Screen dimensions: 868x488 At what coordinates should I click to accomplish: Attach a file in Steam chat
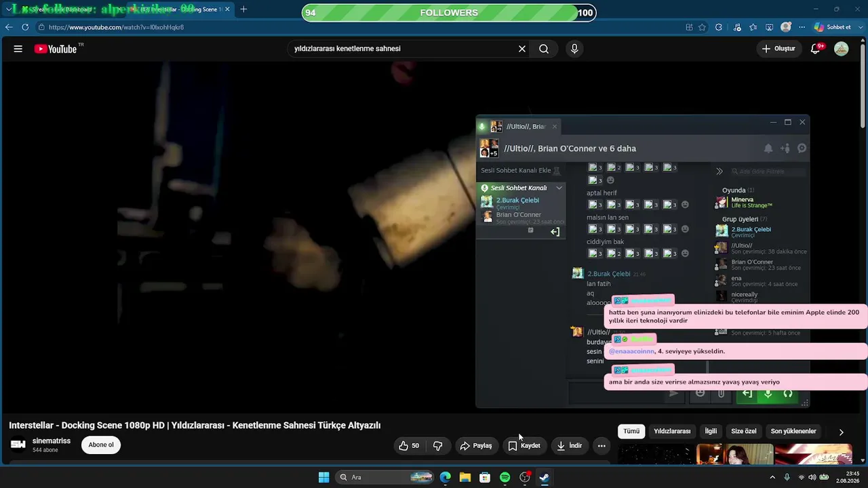coord(721,393)
